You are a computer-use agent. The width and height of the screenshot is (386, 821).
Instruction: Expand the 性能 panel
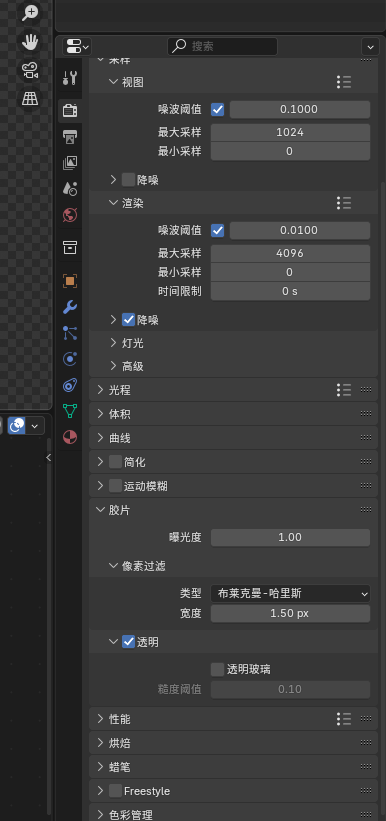click(x=101, y=719)
